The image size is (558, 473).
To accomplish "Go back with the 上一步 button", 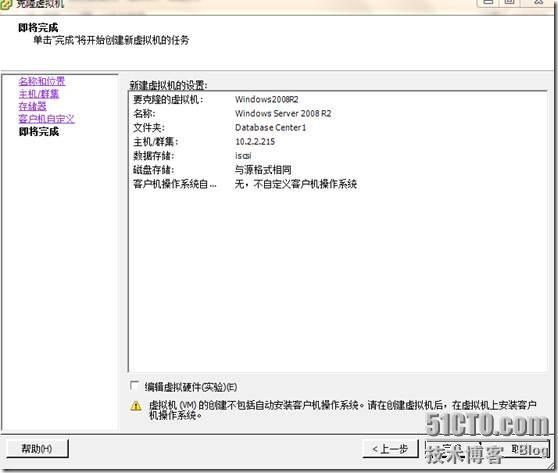I will click(x=390, y=449).
